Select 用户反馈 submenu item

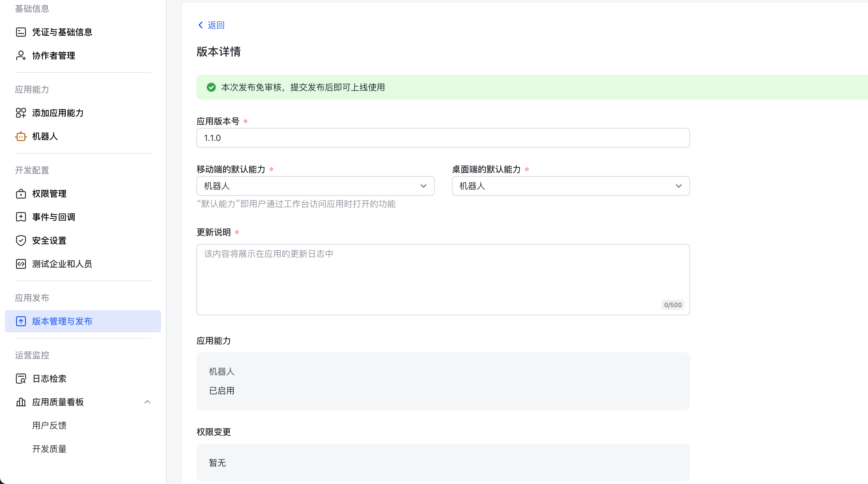click(50, 425)
